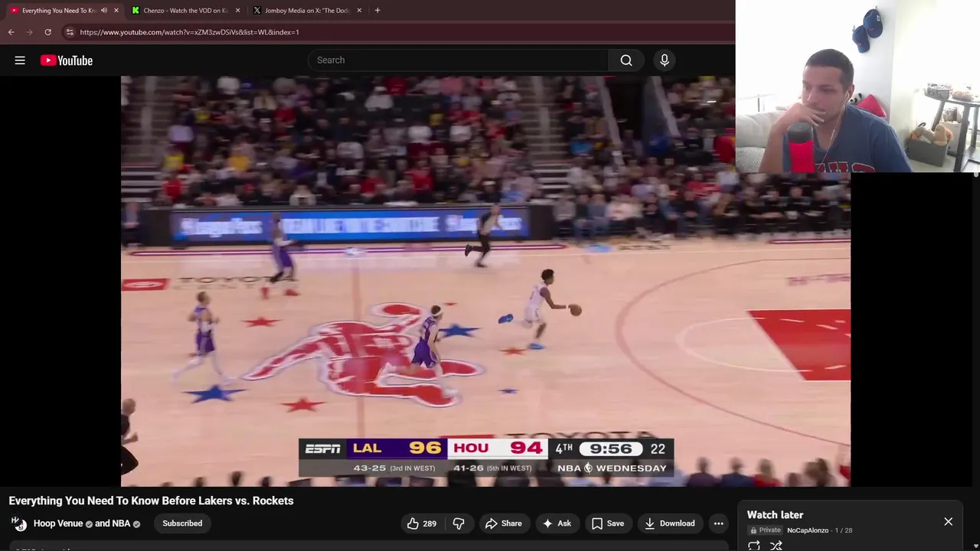The height and width of the screenshot is (551, 980).
Task: Select the Everything You Need To Know tab
Action: click(59, 11)
